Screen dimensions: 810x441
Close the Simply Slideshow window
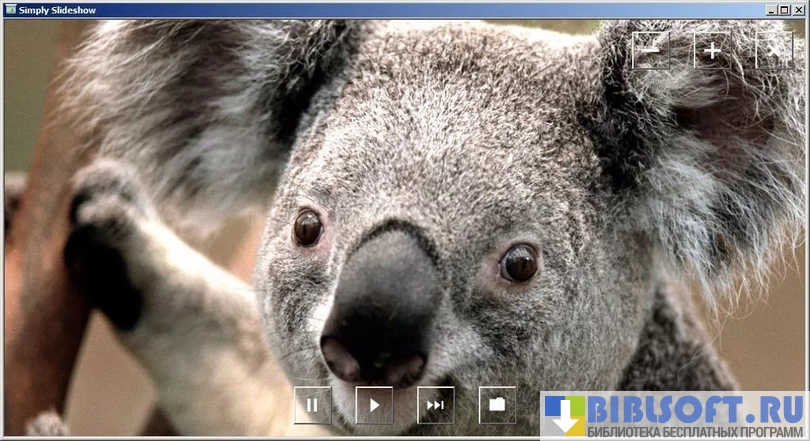pyautogui.click(x=798, y=9)
